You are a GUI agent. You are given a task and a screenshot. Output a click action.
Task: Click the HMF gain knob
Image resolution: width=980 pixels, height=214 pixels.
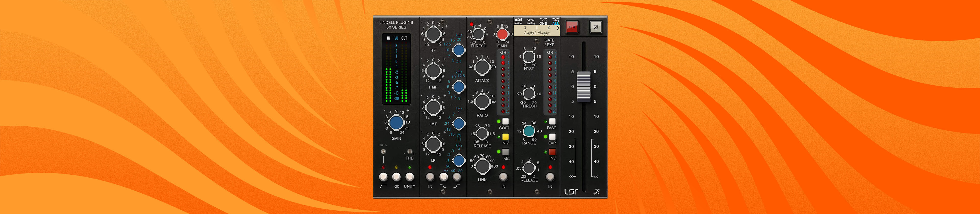tap(433, 71)
